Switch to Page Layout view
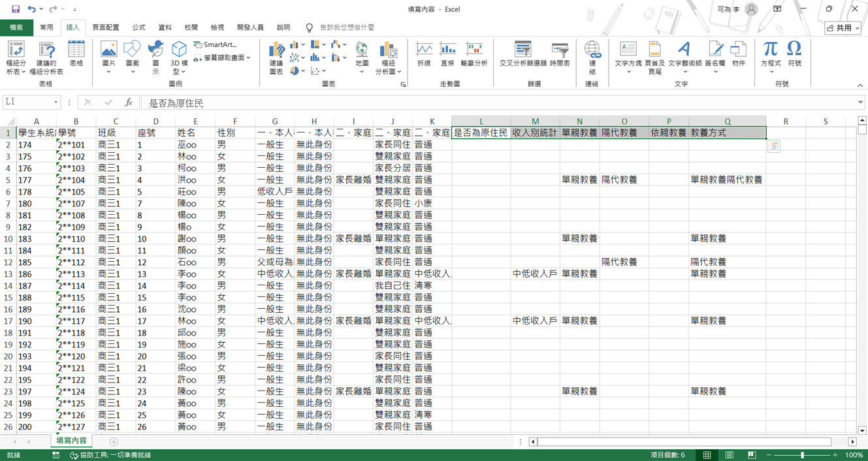The width and height of the screenshot is (868, 461). tap(730, 455)
